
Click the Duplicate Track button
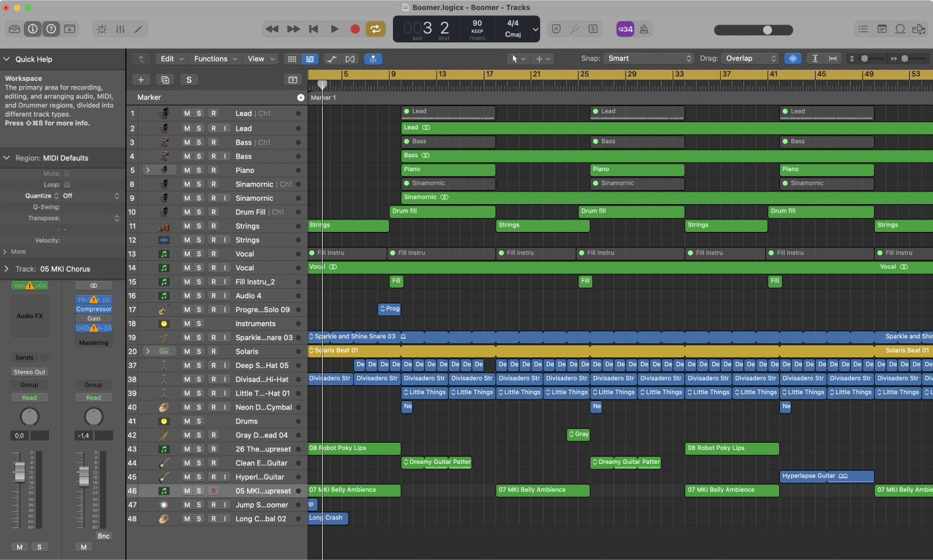coord(165,80)
